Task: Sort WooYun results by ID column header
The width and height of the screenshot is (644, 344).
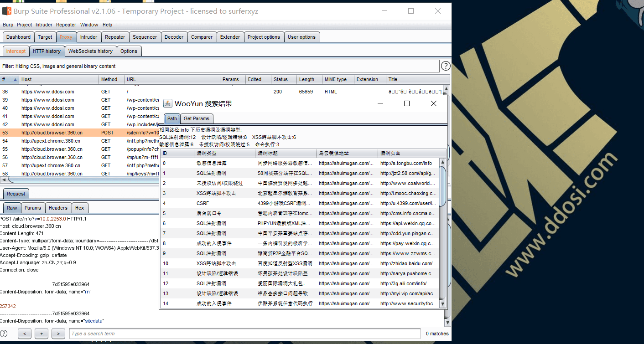Action: 177,153
